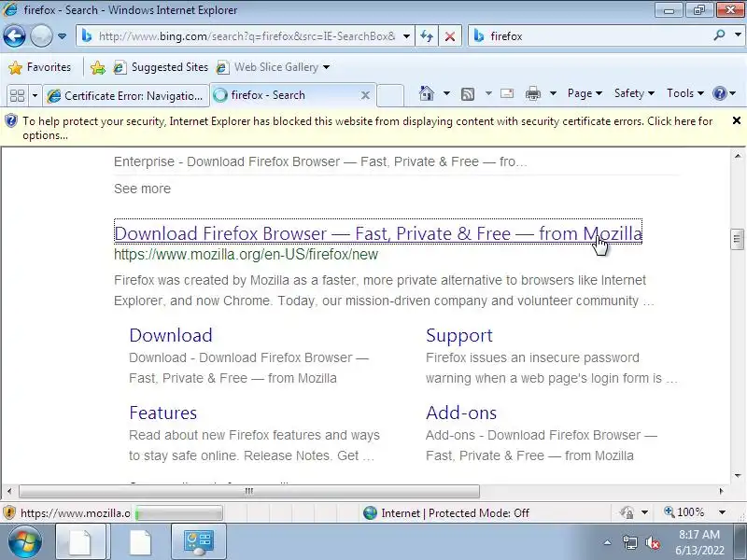The image size is (747, 560).
Task: Click the horizontal scrollbar thumb
Action: [x=248, y=491]
